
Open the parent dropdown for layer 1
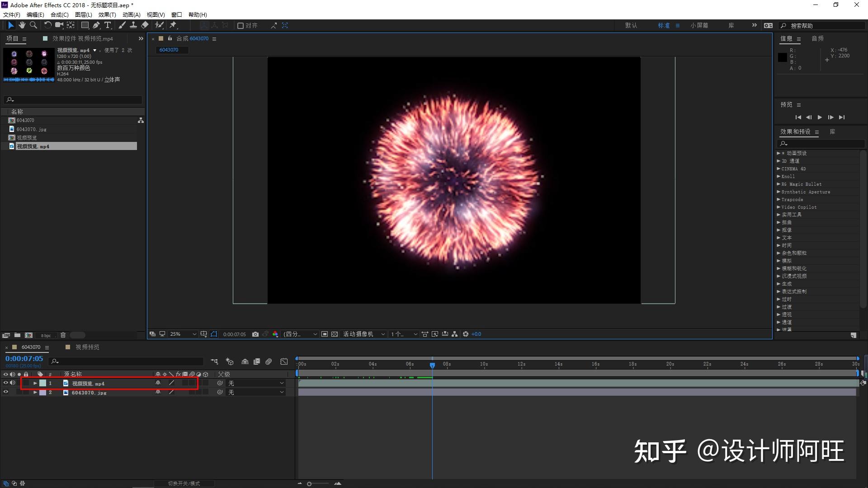[255, 383]
